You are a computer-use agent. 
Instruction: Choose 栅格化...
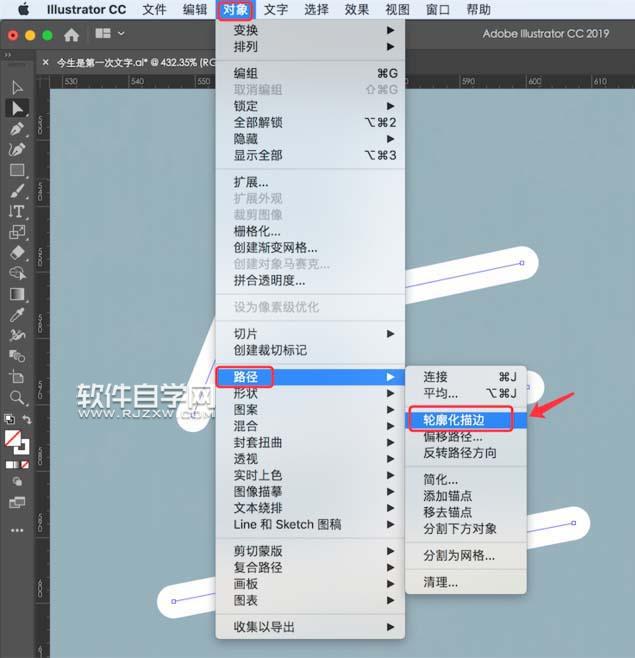[310, 231]
